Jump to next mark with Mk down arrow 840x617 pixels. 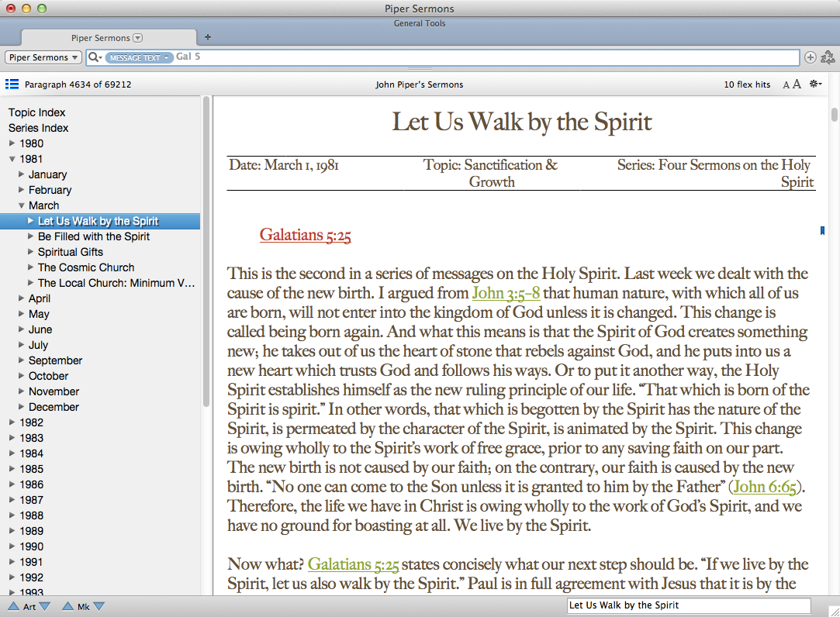[x=99, y=606]
